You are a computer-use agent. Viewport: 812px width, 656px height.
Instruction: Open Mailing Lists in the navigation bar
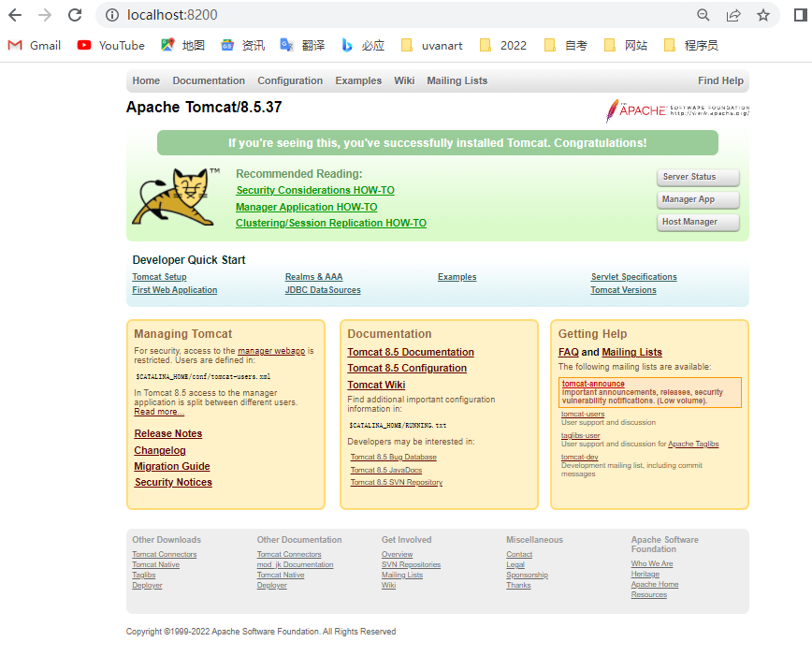coord(457,80)
